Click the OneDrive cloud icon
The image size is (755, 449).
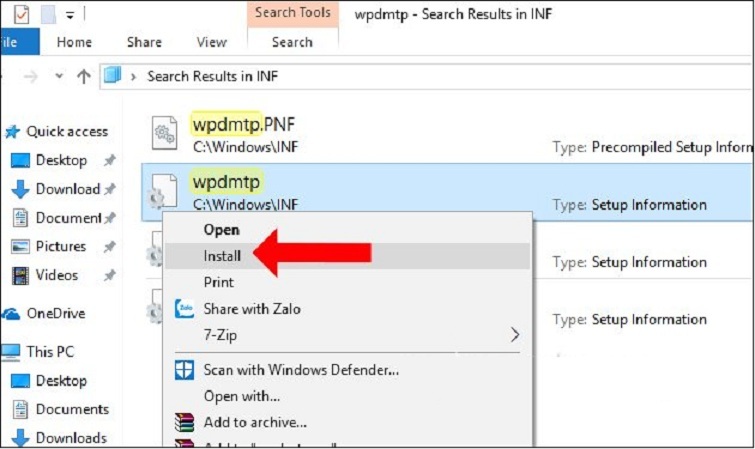tap(11, 313)
